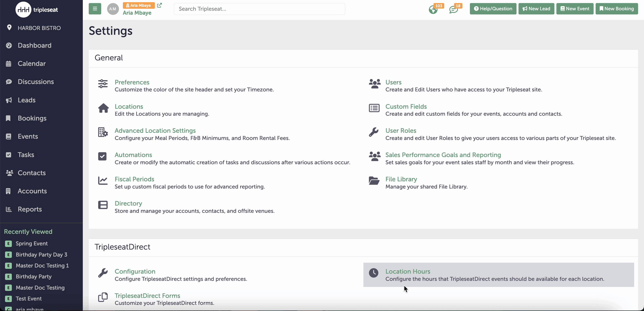Open the Fiscal Periods link
Viewport: 644px width, 311px height.
click(134, 179)
